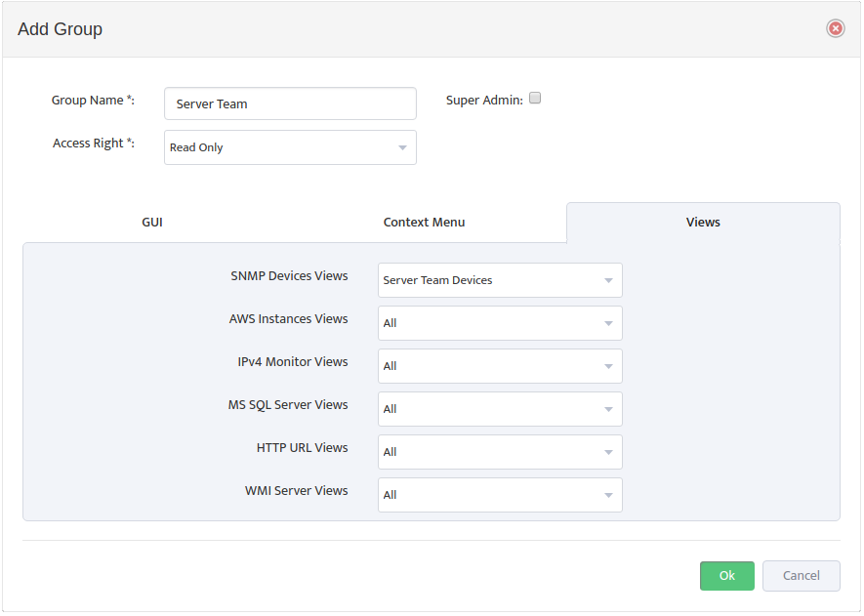Focus the Group Name text field

point(290,103)
